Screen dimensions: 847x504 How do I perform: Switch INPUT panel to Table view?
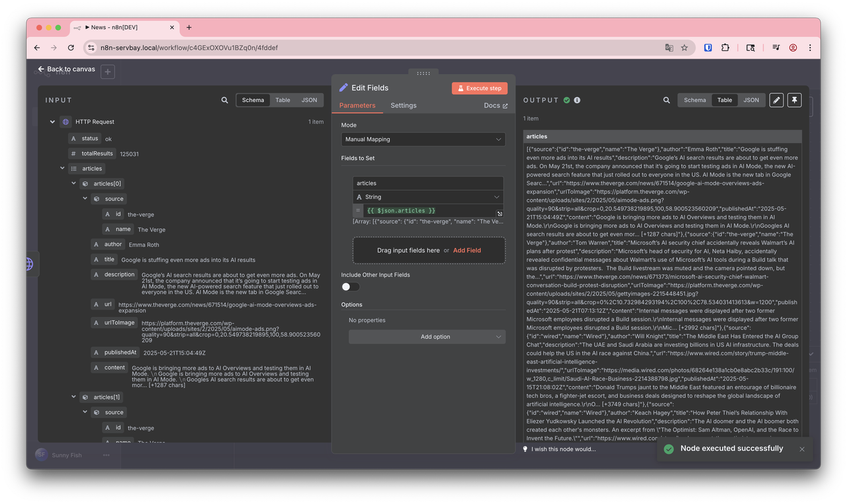(x=283, y=100)
